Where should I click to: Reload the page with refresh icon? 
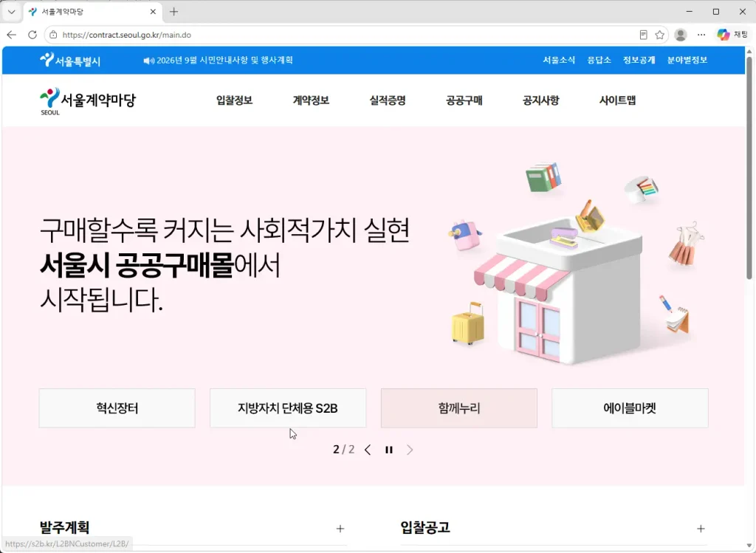tap(32, 35)
